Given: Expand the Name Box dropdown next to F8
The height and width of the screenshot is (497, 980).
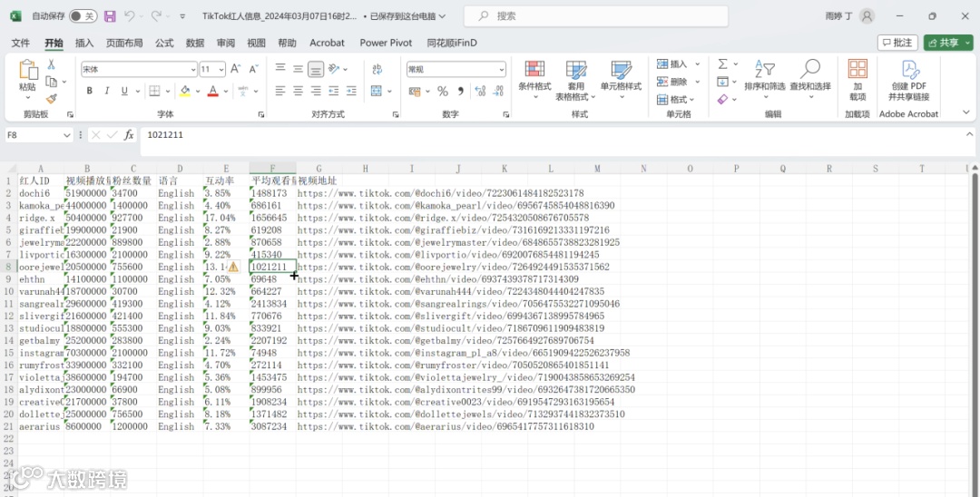Looking at the screenshot, I should pyautogui.click(x=67, y=135).
